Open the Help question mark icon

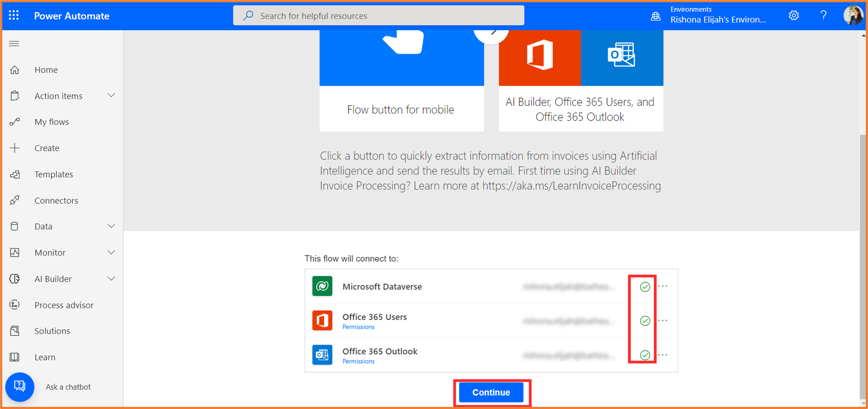pos(824,15)
